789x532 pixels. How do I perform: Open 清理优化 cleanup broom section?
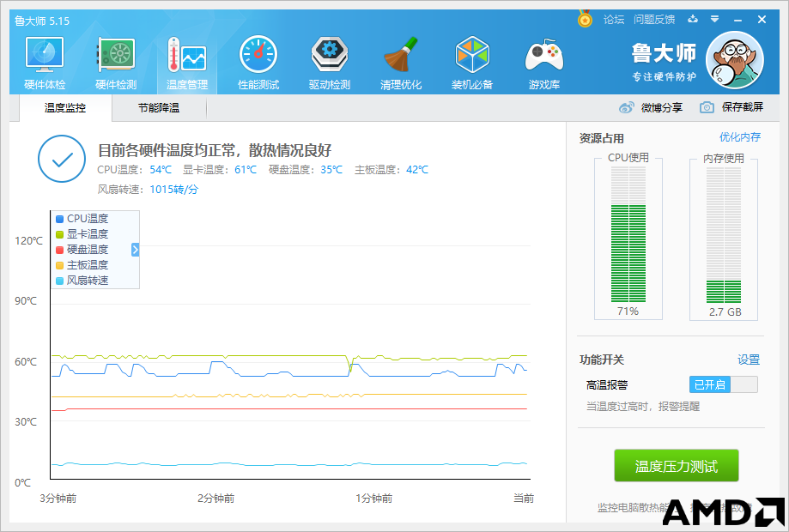click(401, 63)
